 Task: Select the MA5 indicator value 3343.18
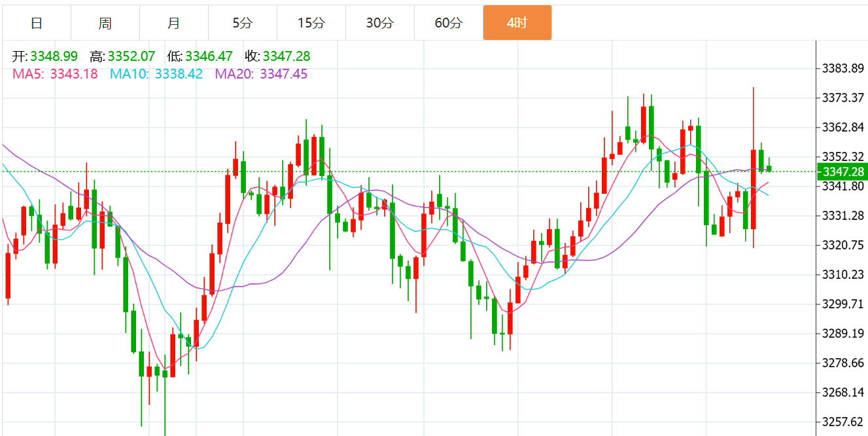(x=74, y=74)
